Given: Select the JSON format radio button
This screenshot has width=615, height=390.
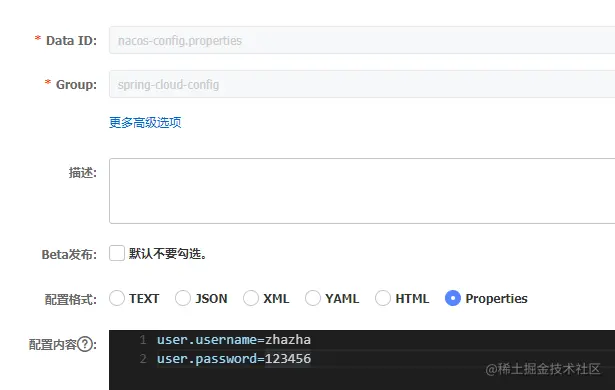Looking at the screenshot, I should (x=183, y=298).
